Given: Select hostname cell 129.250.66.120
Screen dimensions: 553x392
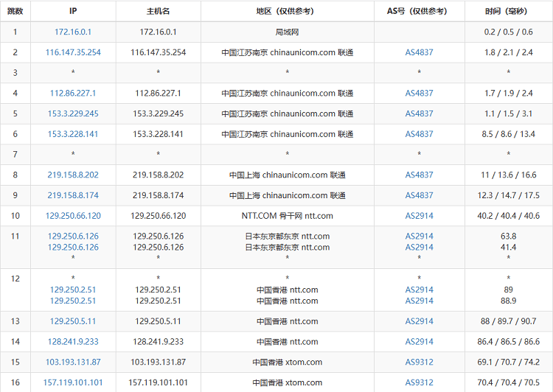Looking at the screenshot, I should pyautogui.click(x=158, y=216).
